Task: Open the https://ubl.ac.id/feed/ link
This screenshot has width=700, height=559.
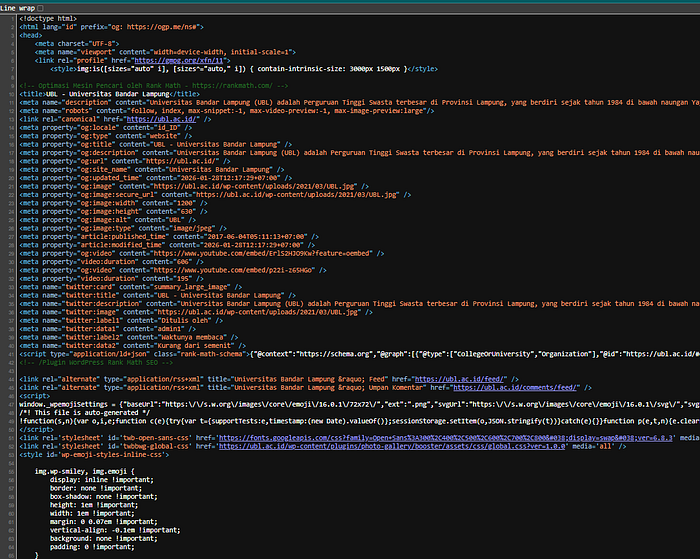Action: [459, 379]
